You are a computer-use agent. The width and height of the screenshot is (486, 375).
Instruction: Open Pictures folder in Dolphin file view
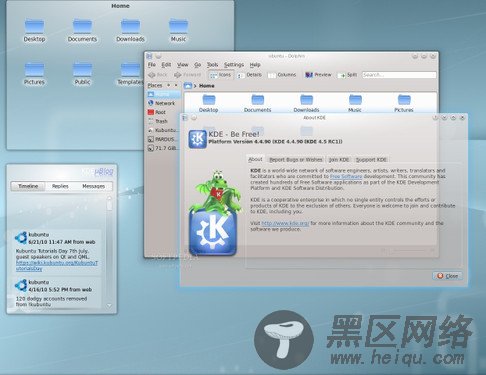click(404, 103)
